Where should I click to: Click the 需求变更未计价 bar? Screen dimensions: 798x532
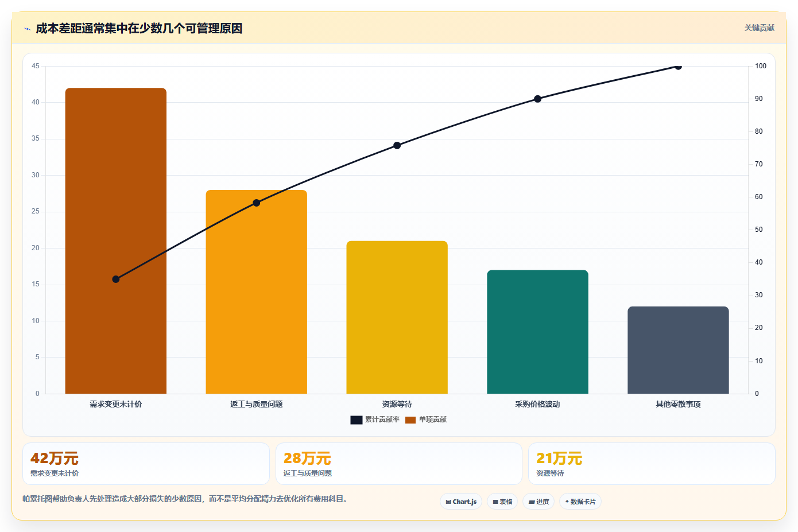click(x=116, y=240)
